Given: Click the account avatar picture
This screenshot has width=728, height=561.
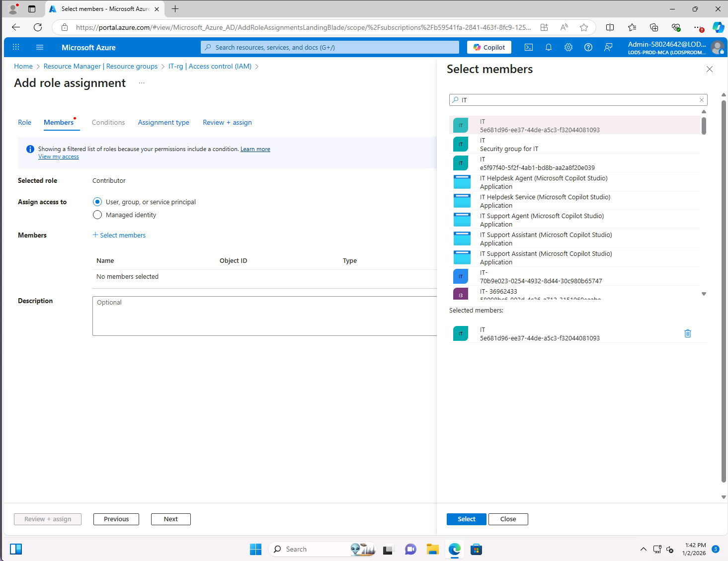Looking at the screenshot, I should click(717, 47).
